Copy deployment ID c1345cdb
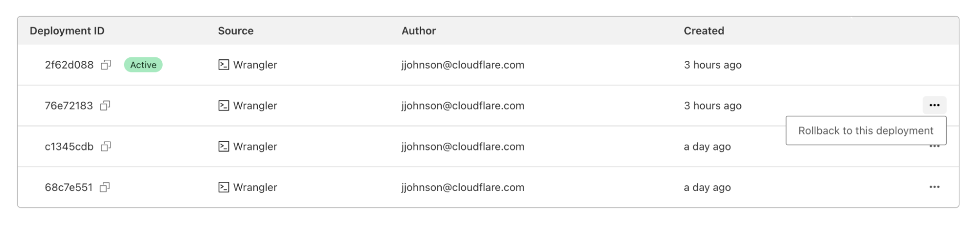 click(x=106, y=146)
